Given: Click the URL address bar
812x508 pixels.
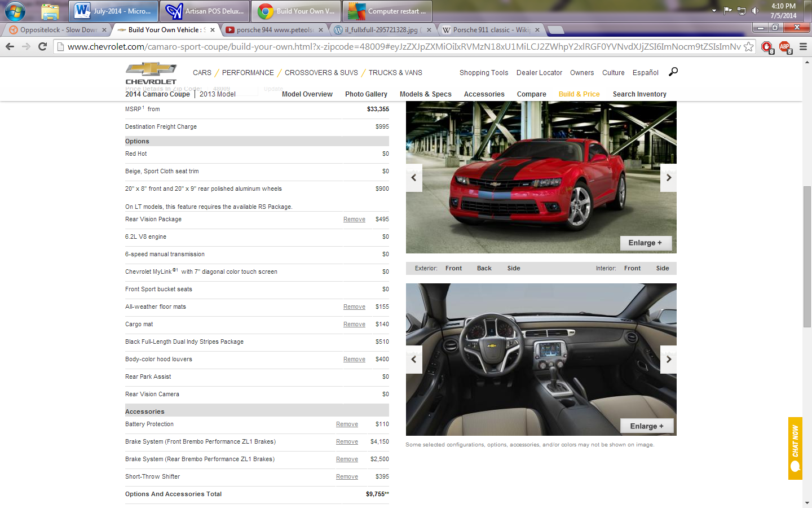Looking at the screenshot, I should click(403, 46).
